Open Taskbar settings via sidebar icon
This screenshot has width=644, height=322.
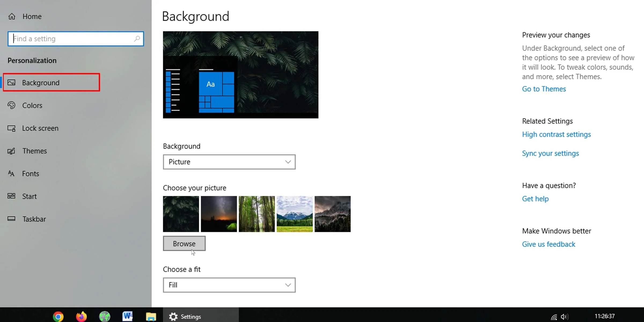11,219
